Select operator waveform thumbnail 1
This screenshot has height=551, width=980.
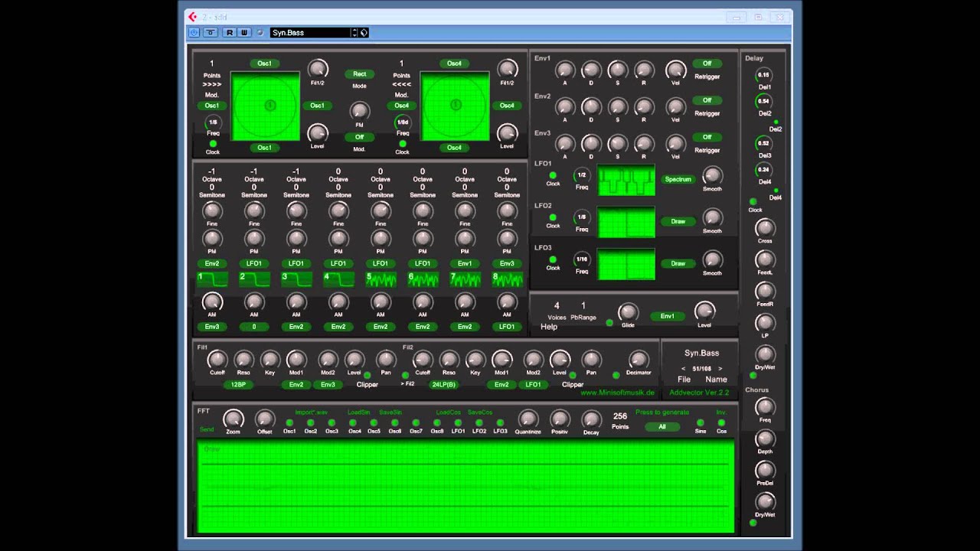click(x=212, y=280)
